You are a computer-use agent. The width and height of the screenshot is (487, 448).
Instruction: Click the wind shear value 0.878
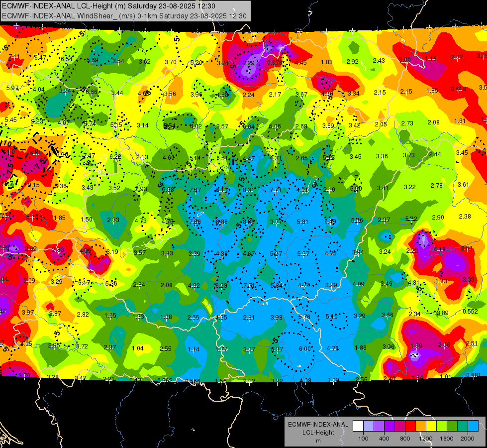tap(275, 63)
